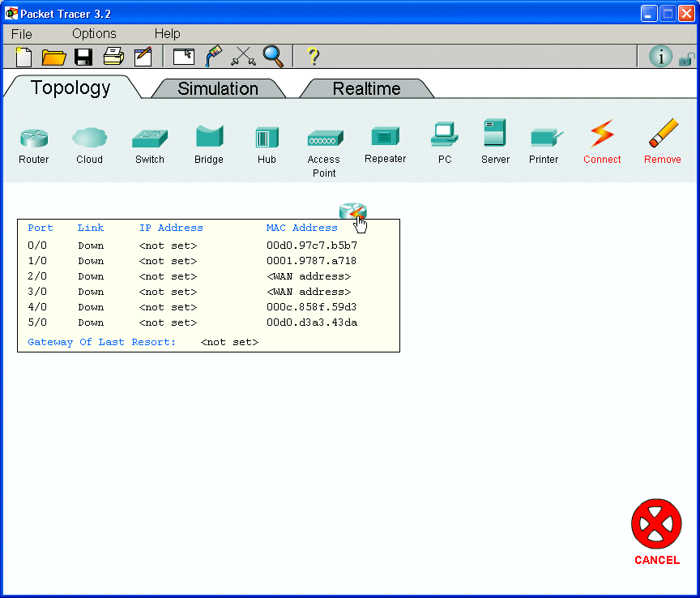Screen dimensions: 700x598
Task: Select the PC device
Action: point(445,143)
